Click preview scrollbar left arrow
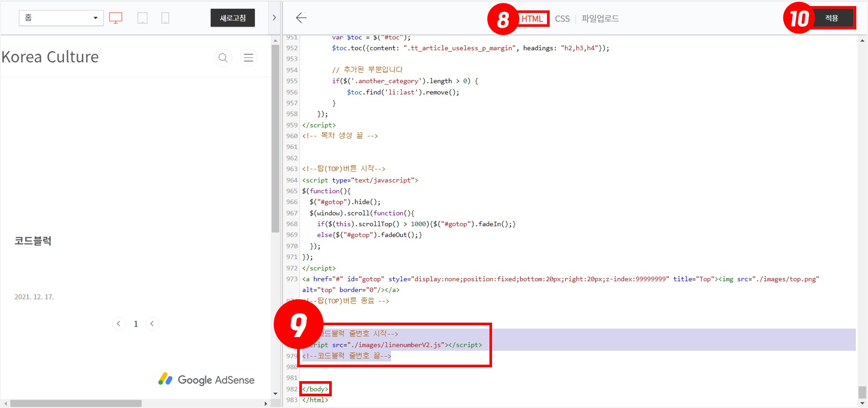The image size is (868, 408). (6, 403)
